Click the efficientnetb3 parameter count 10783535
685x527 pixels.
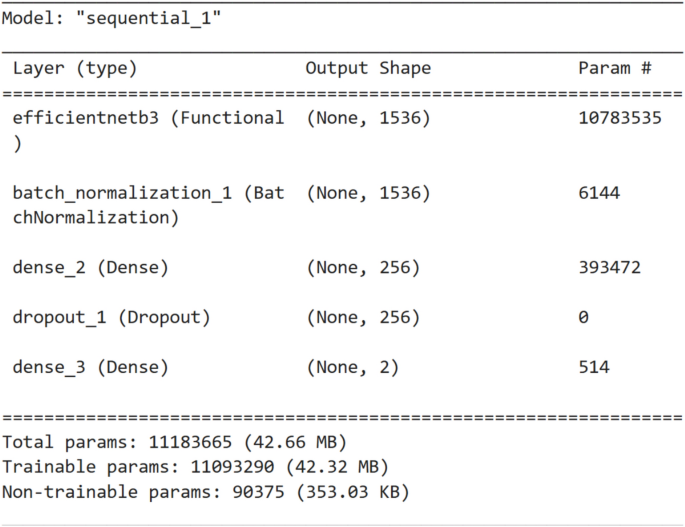tap(620, 118)
